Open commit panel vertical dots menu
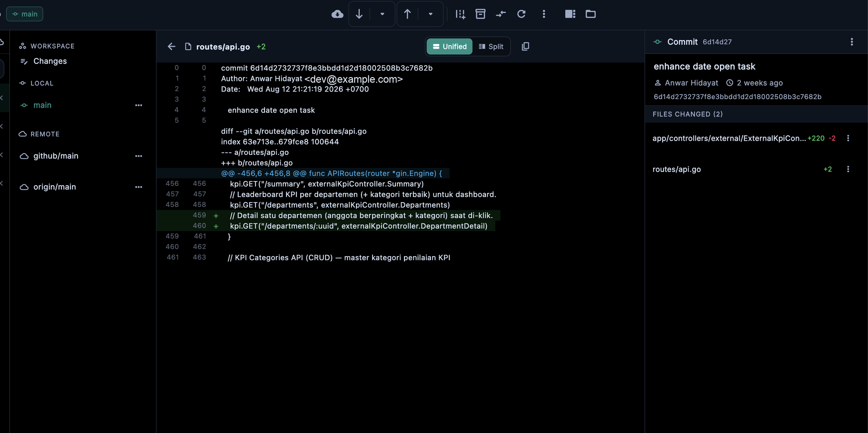This screenshot has height=433, width=868. pos(852,42)
